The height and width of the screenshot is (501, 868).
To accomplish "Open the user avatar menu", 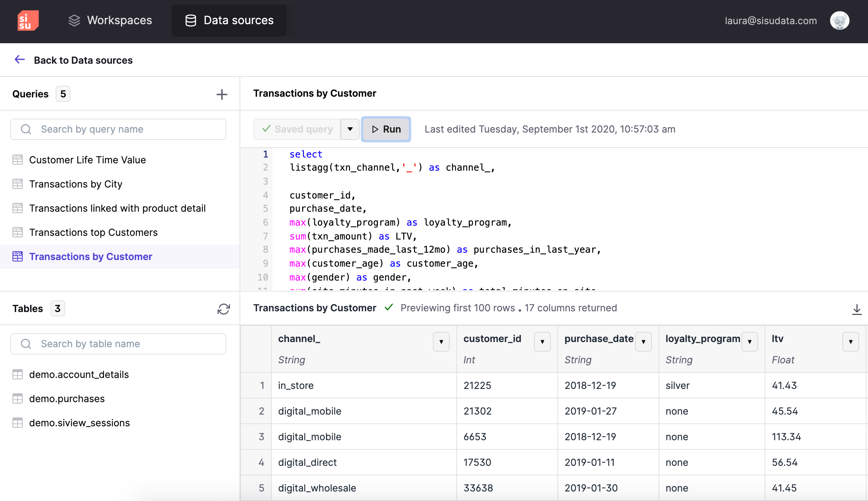I will click(839, 21).
